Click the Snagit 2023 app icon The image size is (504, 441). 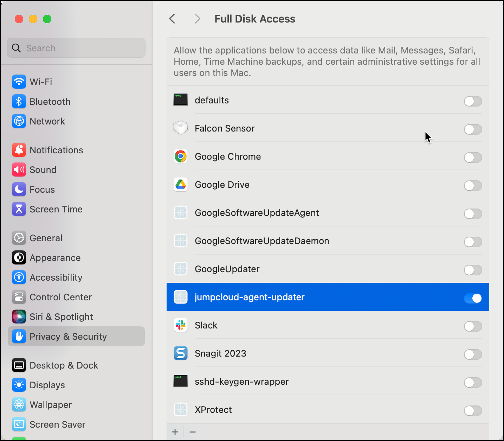[181, 353]
